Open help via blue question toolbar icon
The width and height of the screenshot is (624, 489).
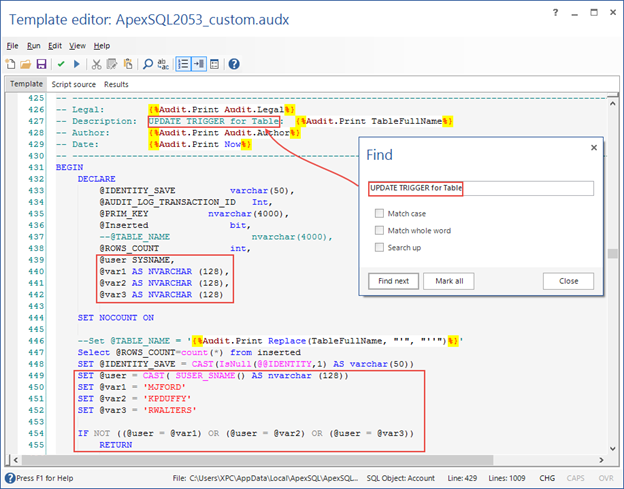pos(234,64)
